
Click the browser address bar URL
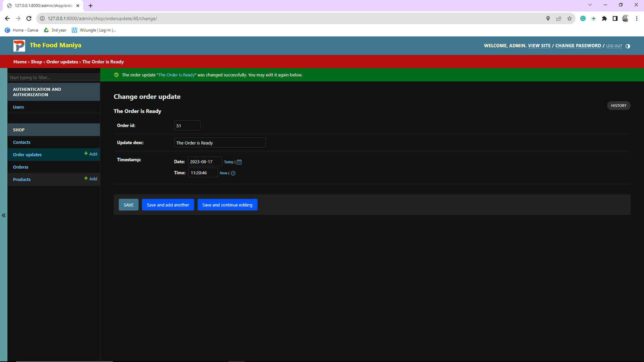click(102, 18)
